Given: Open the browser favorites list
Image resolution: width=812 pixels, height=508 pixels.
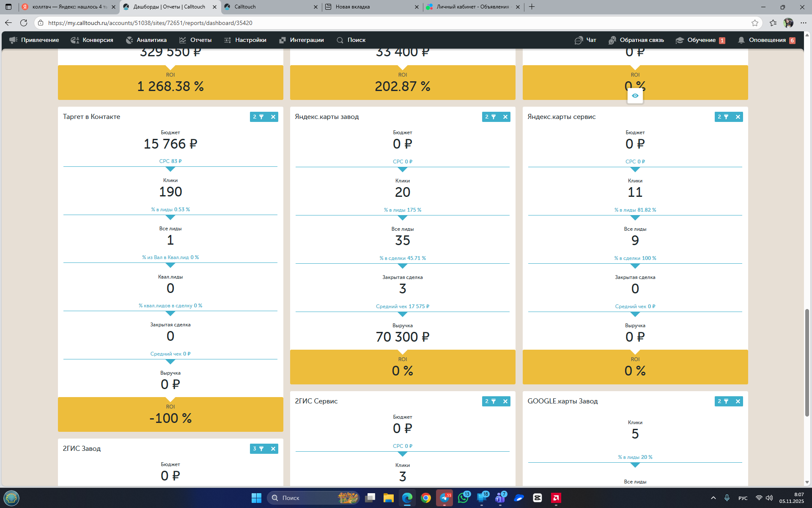Looking at the screenshot, I should coord(773,23).
